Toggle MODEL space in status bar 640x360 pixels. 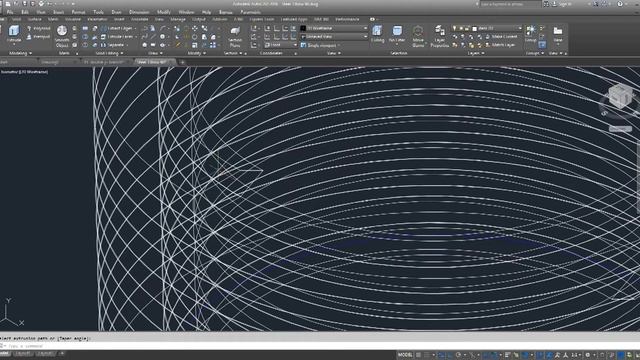(404, 355)
